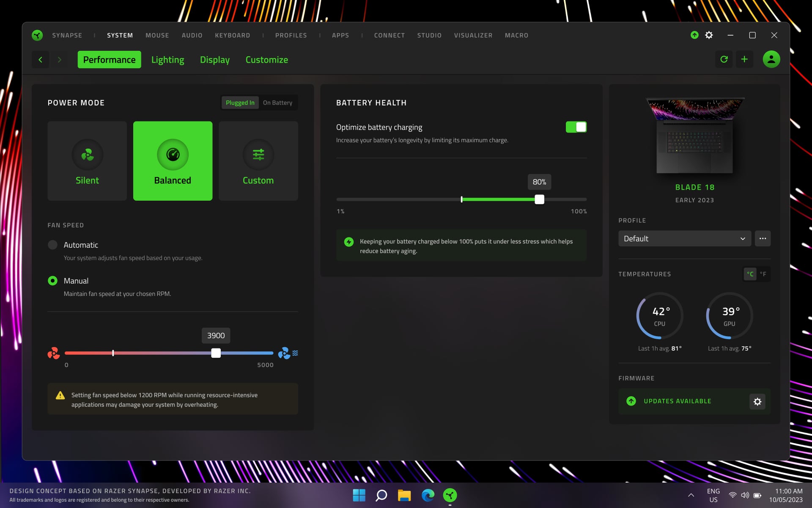Click Razer Synapse taskbar icon
Image resolution: width=812 pixels, height=508 pixels.
pyautogui.click(x=450, y=495)
